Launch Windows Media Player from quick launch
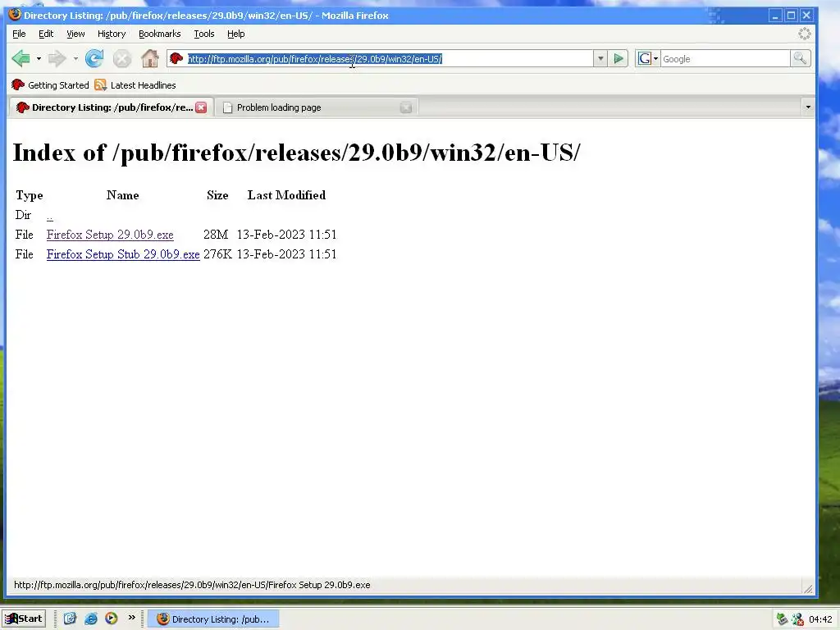Screen dimensions: 840x630 tap(111, 619)
